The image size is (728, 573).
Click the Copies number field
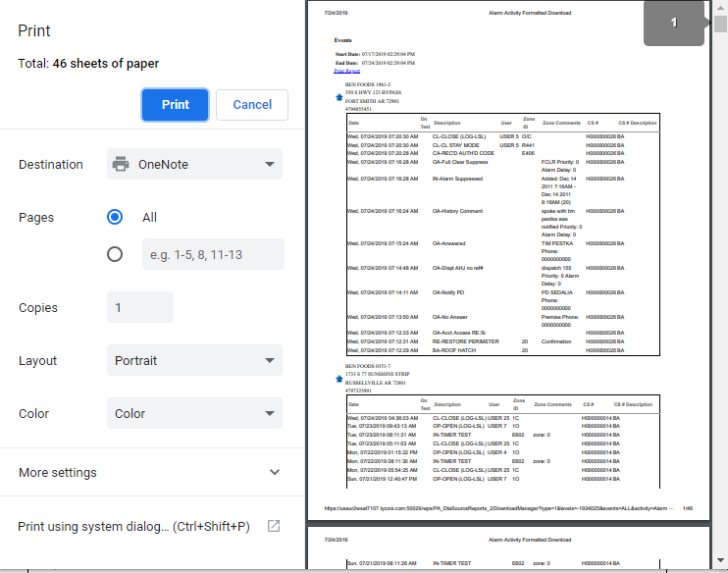(x=140, y=307)
